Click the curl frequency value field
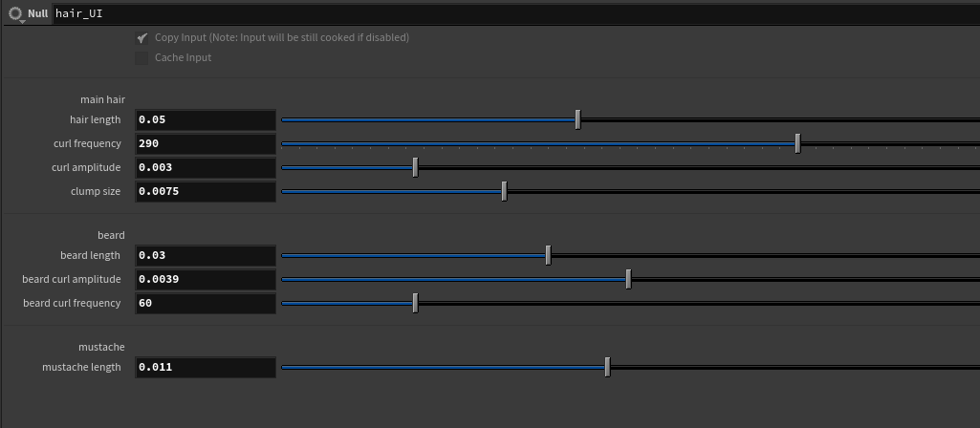This screenshot has height=428, width=980. click(x=206, y=143)
